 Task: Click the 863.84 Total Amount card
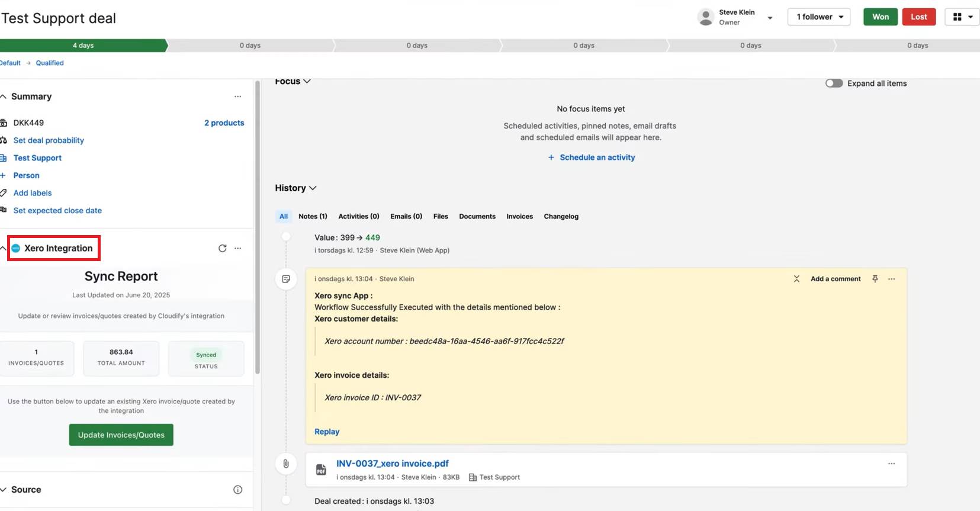[121, 358]
